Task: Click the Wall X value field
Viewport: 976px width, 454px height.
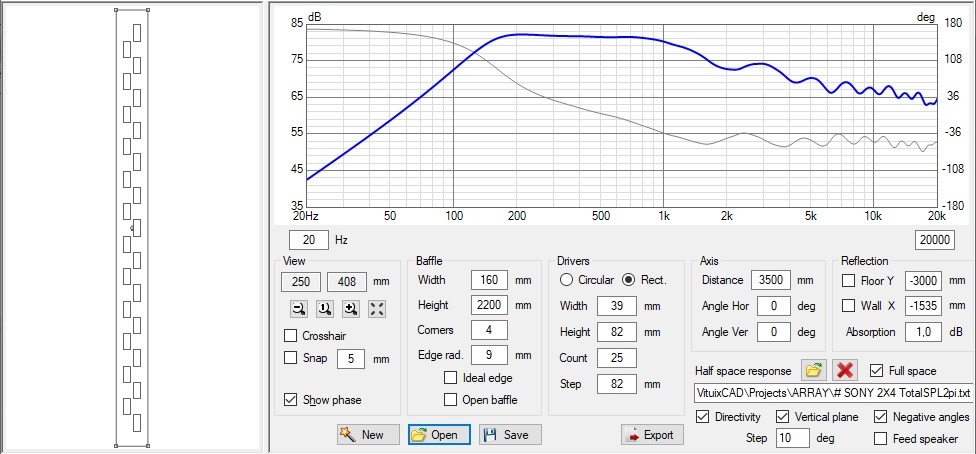Action: (x=922, y=306)
